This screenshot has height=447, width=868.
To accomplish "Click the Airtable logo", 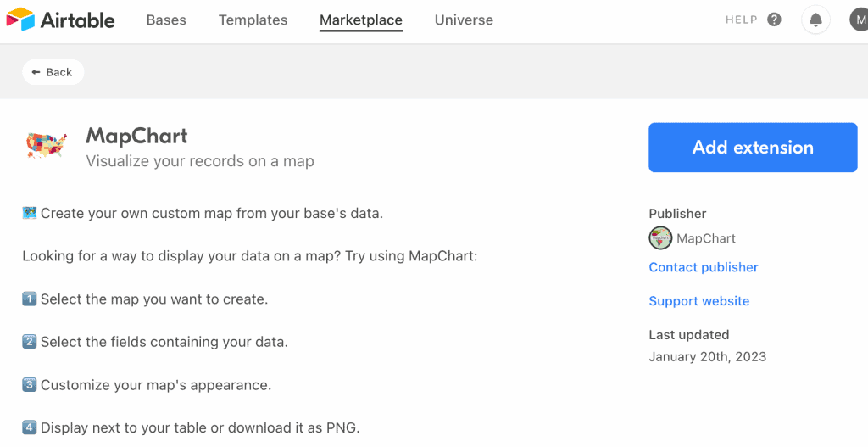I will (x=60, y=20).
